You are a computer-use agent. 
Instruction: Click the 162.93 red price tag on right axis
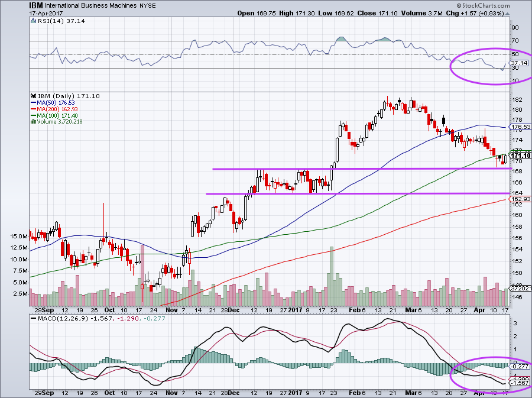point(520,199)
